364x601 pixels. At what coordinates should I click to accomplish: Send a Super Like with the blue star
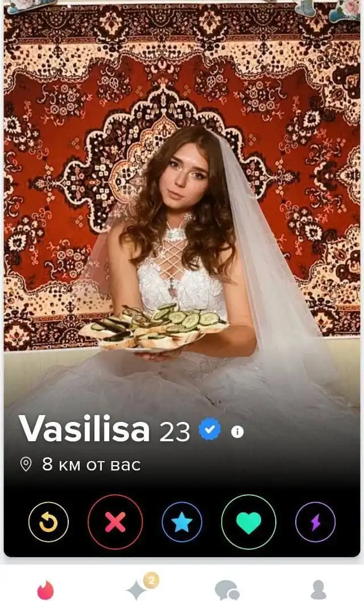click(x=182, y=522)
